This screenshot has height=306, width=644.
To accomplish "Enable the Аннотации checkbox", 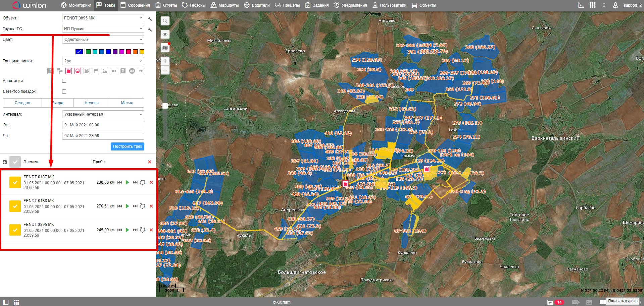I will tap(64, 81).
